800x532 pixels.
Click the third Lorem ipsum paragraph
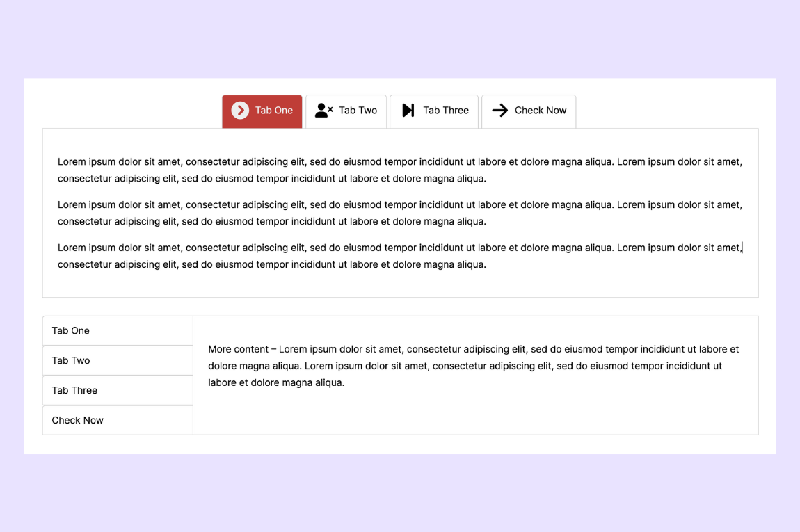point(400,256)
